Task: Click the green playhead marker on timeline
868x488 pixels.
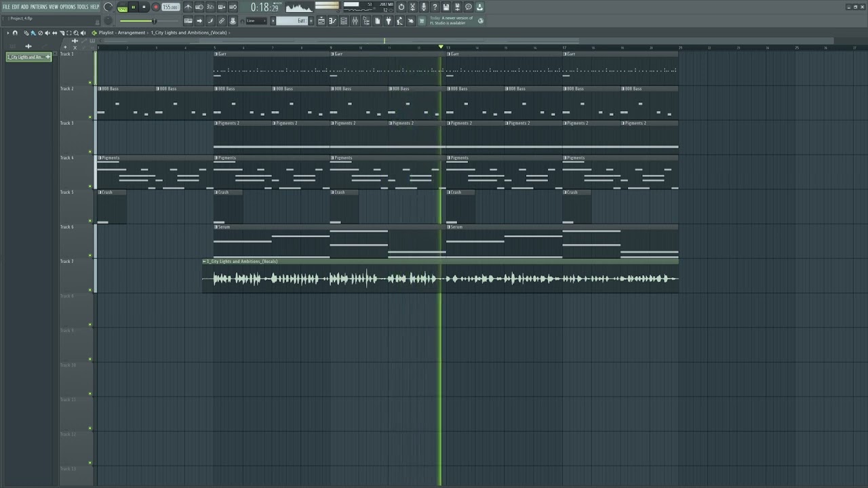Action: pos(441,47)
